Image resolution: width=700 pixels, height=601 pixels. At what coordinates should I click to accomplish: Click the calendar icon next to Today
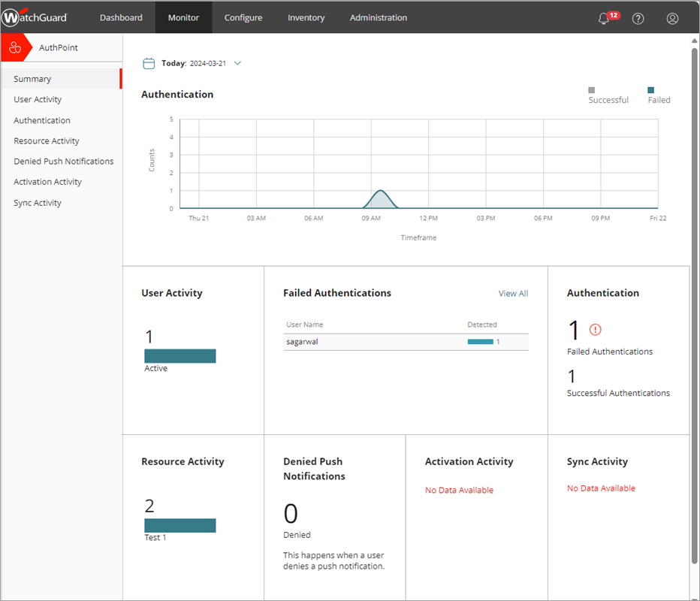click(149, 63)
